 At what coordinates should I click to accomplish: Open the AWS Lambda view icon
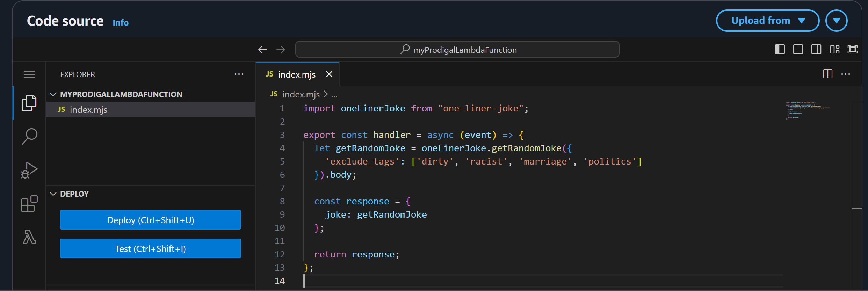click(x=29, y=237)
